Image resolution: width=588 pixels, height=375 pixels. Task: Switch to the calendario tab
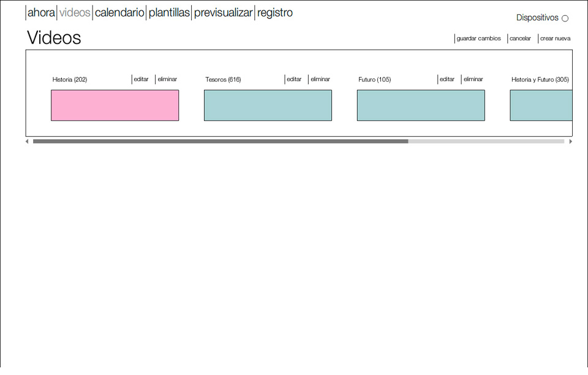pyautogui.click(x=119, y=13)
